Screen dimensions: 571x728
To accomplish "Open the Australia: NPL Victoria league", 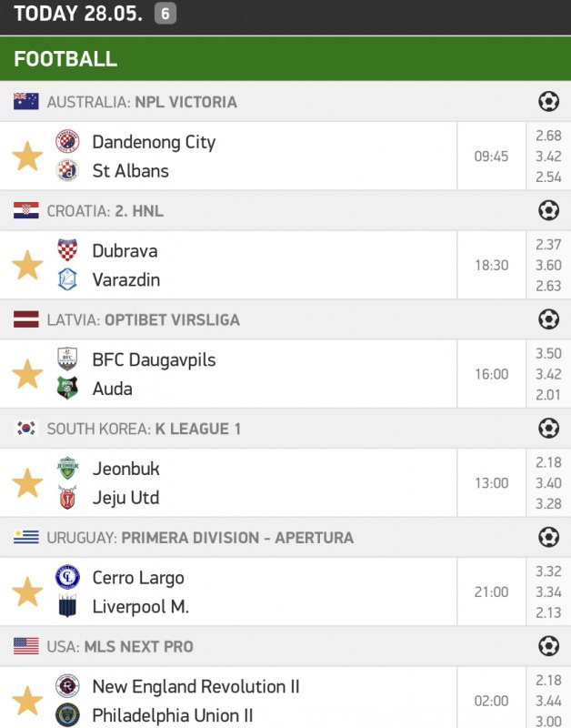I will (142, 102).
